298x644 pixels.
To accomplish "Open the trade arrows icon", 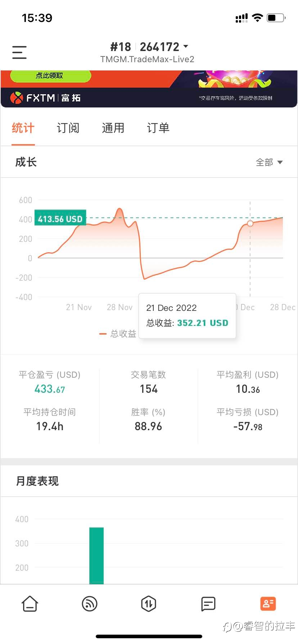I will 149,604.
